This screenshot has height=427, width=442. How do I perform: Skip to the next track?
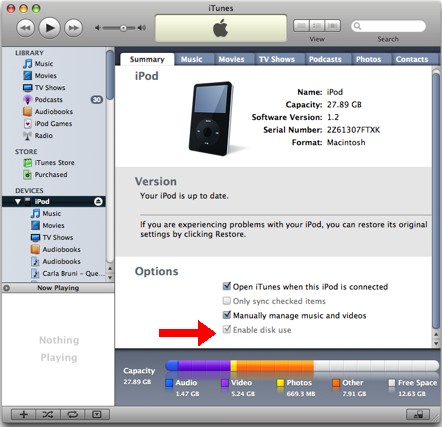click(74, 28)
